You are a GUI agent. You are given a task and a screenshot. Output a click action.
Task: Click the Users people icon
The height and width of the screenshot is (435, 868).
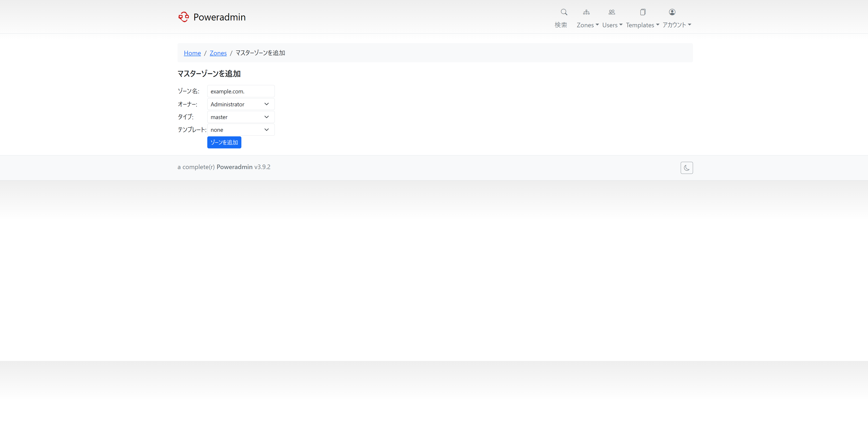[612, 12]
